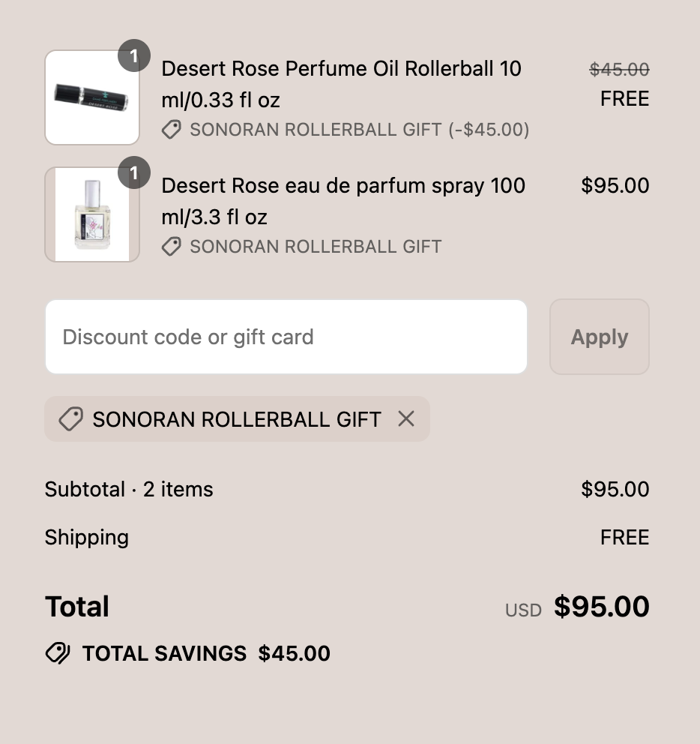The height and width of the screenshot is (744, 700).
Task: Click the SONORAN ROLLERBALL GIFT (-$45.00) discount text
Action: pyautogui.click(x=360, y=130)
